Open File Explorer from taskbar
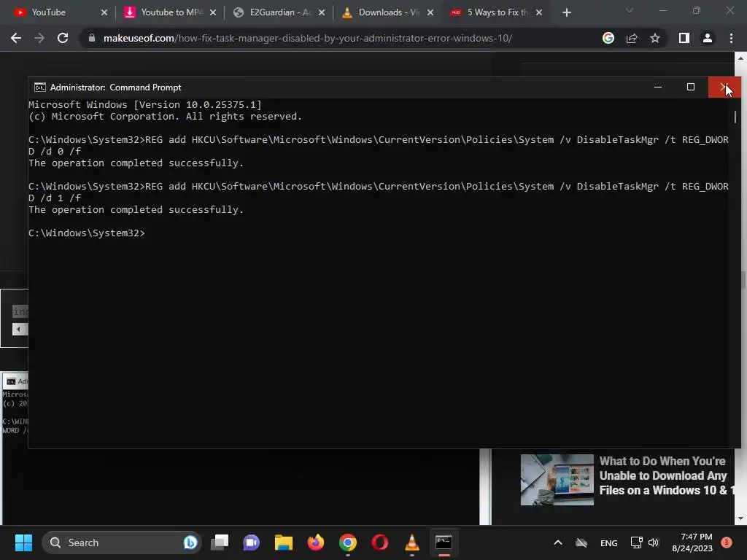The height and width of the screenshot is (560, 747). 284,542
